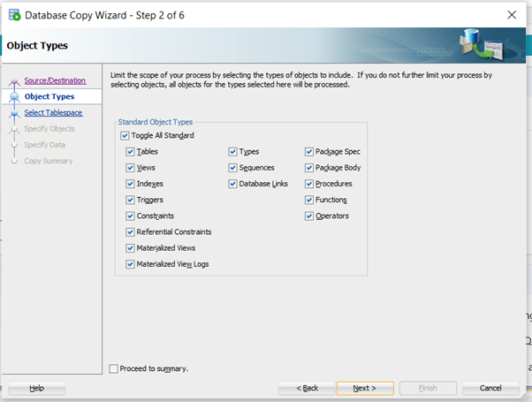This screenshot has width=532, height=402.
Task: Uncheck the Indexes checkbox
Action: tap(131, 184)
